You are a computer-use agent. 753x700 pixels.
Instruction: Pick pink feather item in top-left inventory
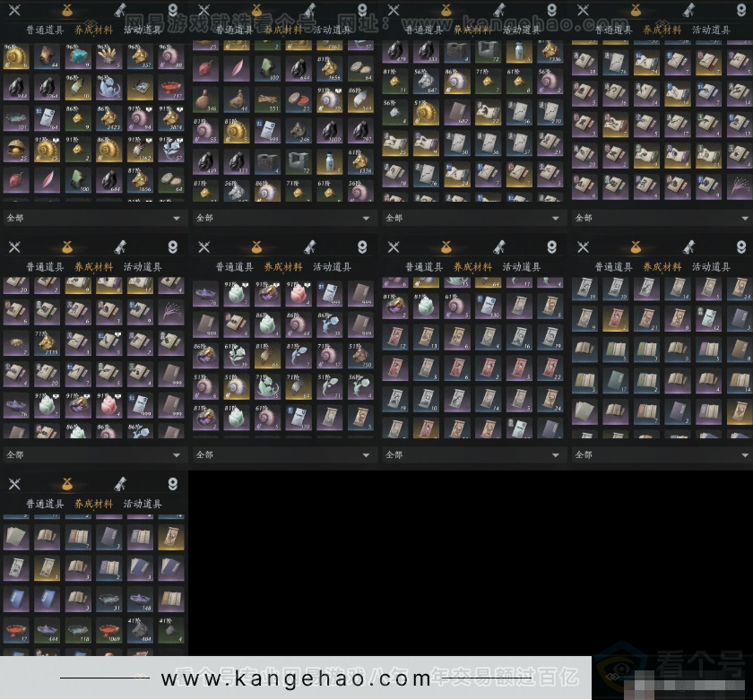pyautogui.click(x=45, y=177)
